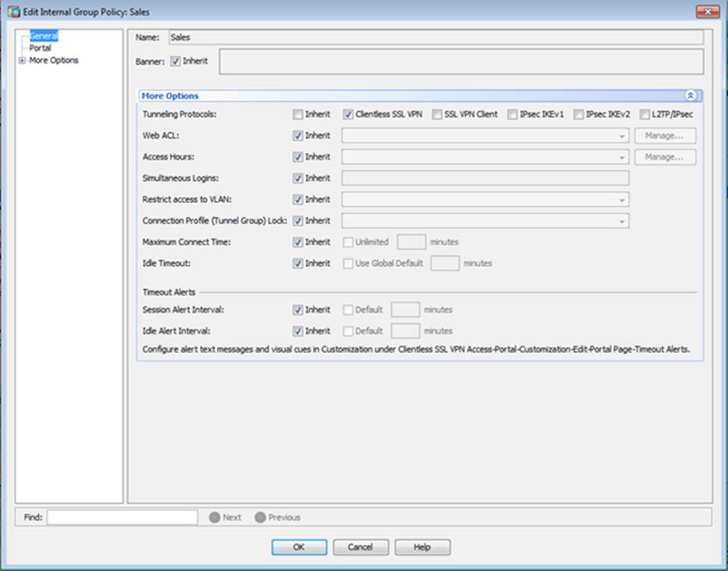Viewport: 728px width, 571px height.
Task: Open the Web ACL dropdown
Action: [622, 136]
